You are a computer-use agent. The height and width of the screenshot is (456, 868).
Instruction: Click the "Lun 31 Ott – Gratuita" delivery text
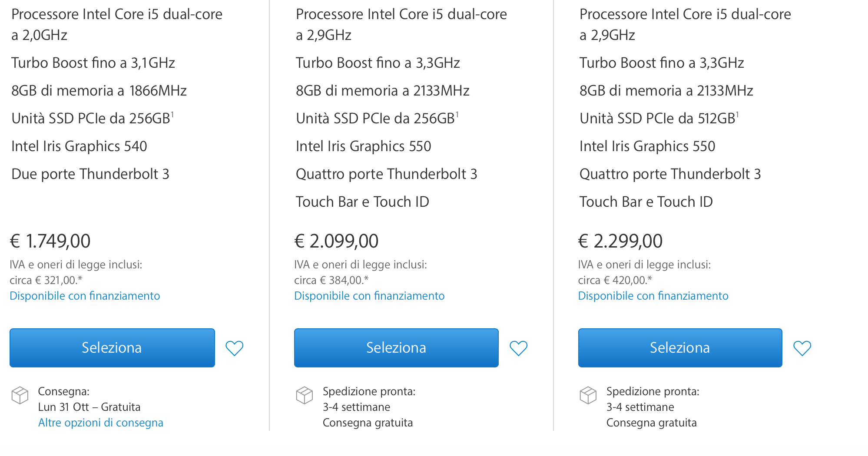click(x=89, y=407)
